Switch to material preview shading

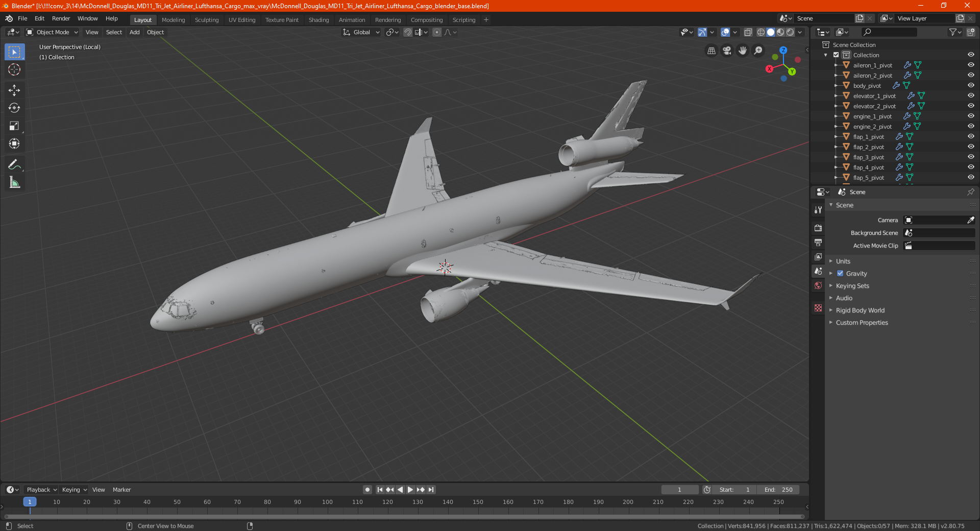[780, 32]
